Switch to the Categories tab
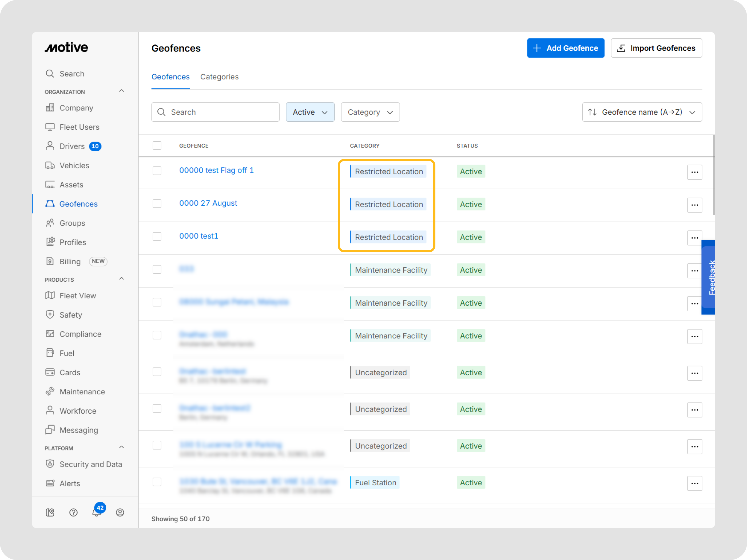The image size is (747, 560). pos(219,77)
